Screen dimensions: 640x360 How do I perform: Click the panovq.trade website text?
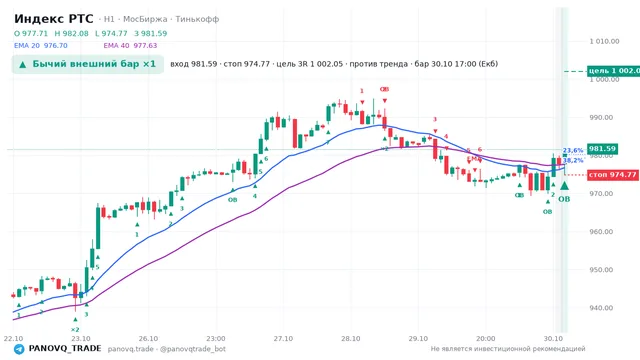tap(131, 349)
